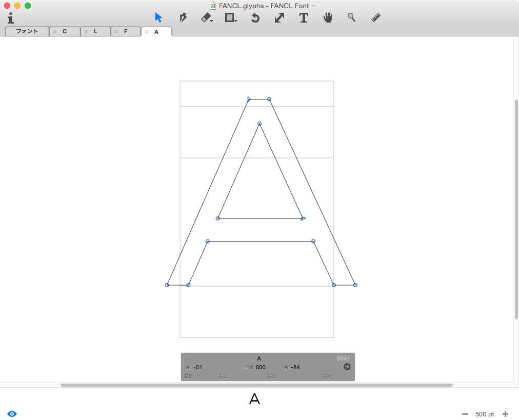
Task: Activate the Hand pan tool
Action: 328,17
